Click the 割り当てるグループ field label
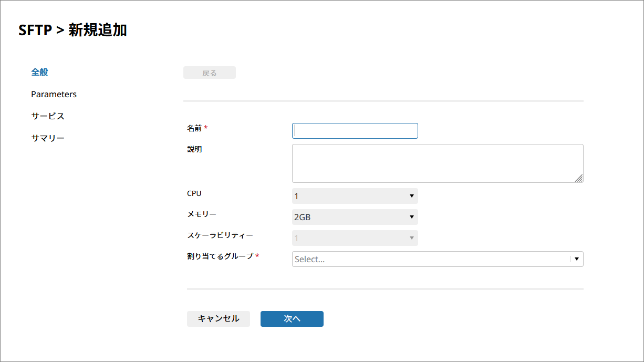This screenshot has width=644, height=362. click(220, 256)
